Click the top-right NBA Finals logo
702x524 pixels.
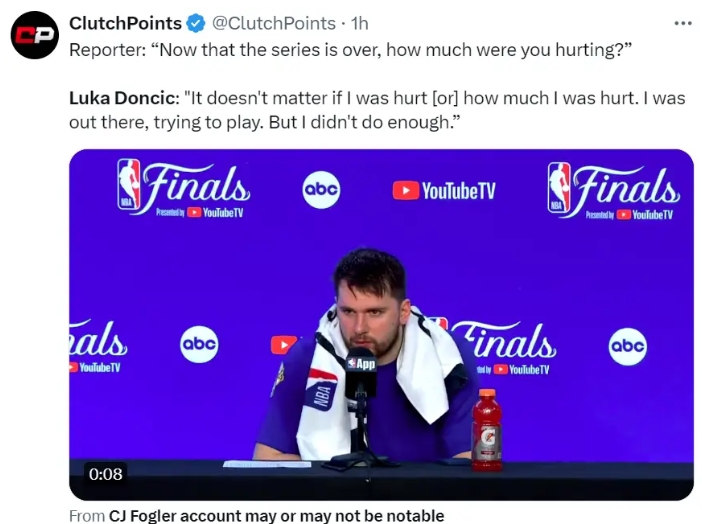coord(613,188)
